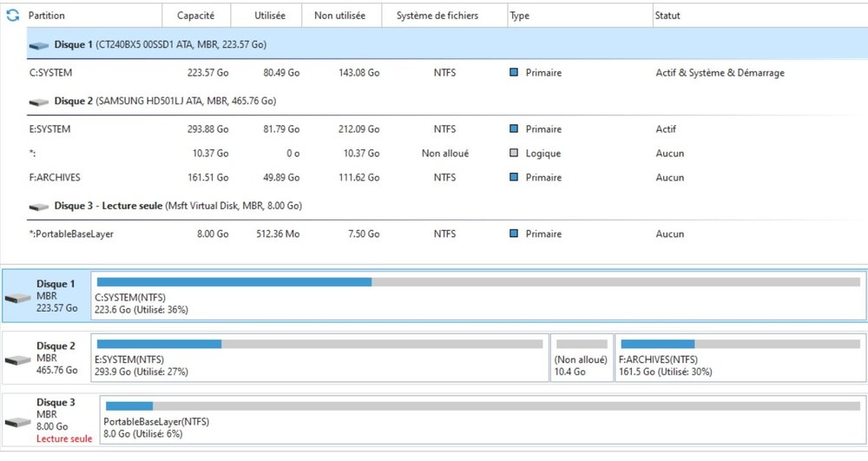The width and height of the screenshot is (868, 461).
Task: Click the refresh icon beside Partition header
Action: pos(13,16)
